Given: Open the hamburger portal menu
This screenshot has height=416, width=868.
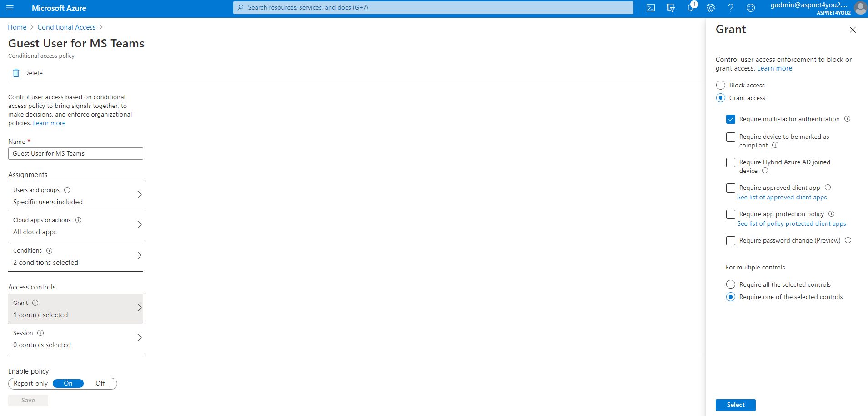Looking at the screenshot, I should click(x=10, y=8).
